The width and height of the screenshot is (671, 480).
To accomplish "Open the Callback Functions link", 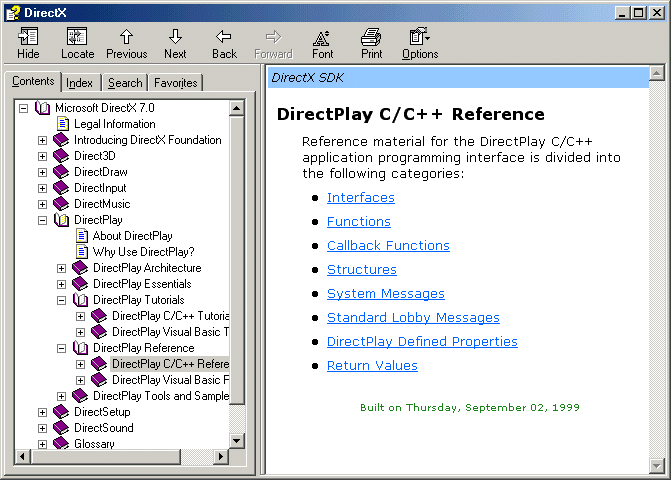I will [x=388, y=246].
